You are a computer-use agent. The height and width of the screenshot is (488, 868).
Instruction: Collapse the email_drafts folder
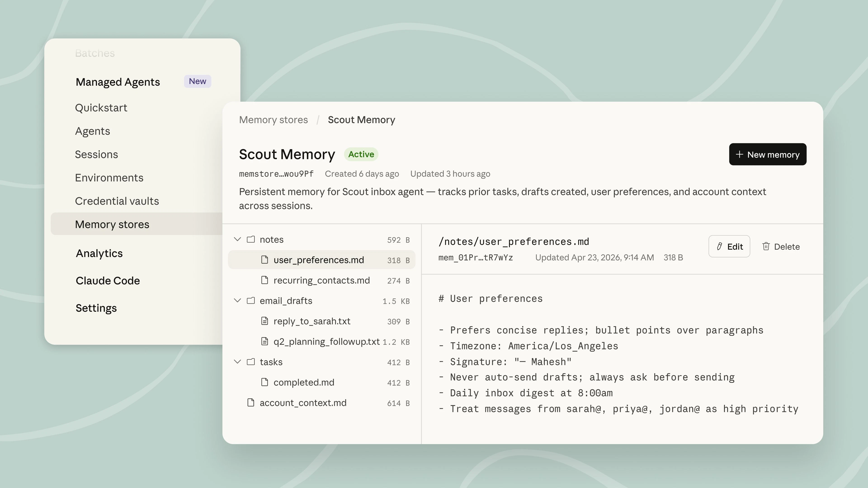coord(237,300)
